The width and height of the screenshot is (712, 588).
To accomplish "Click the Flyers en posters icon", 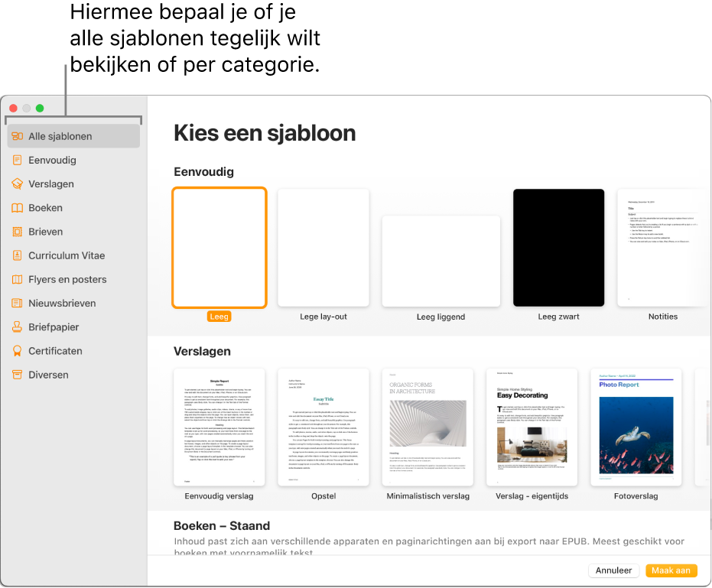I will [18, 279].
